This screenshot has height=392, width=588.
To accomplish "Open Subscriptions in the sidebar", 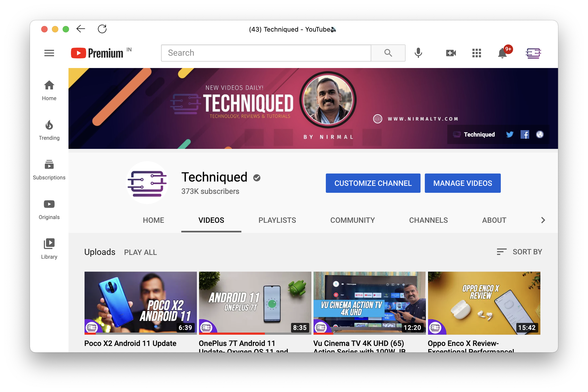I will coord(49,170).
